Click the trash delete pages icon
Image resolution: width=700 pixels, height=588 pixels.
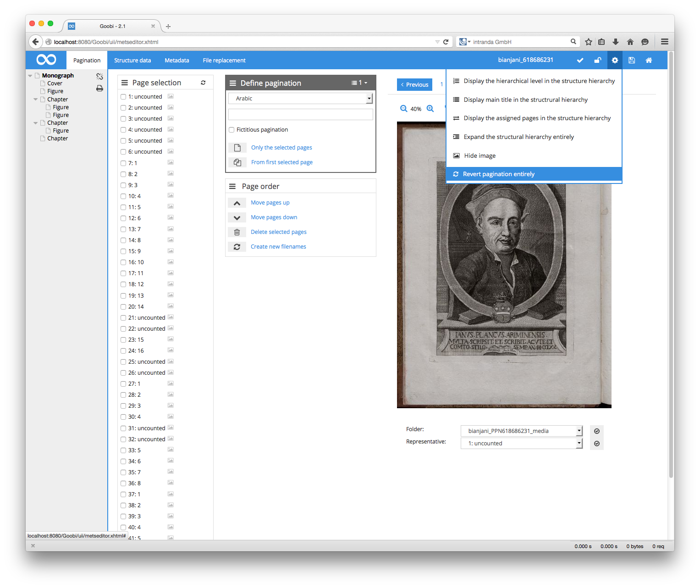pyautogui.click(x=237, y=232)
